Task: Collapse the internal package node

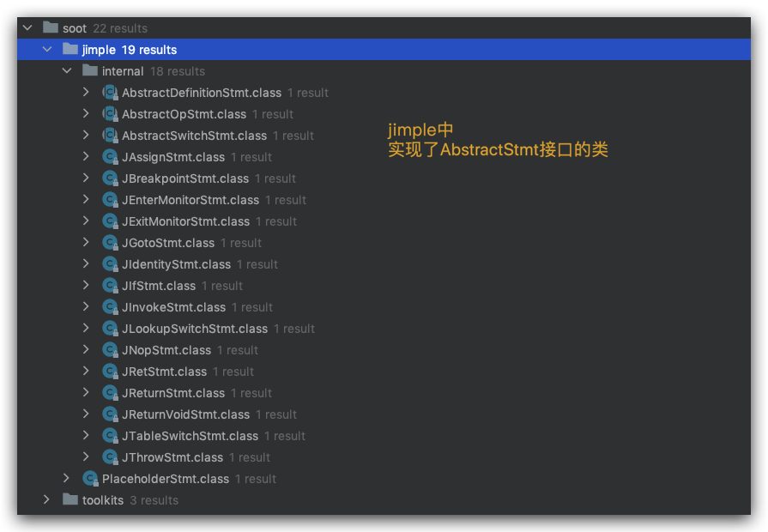Action: (67, 71)
